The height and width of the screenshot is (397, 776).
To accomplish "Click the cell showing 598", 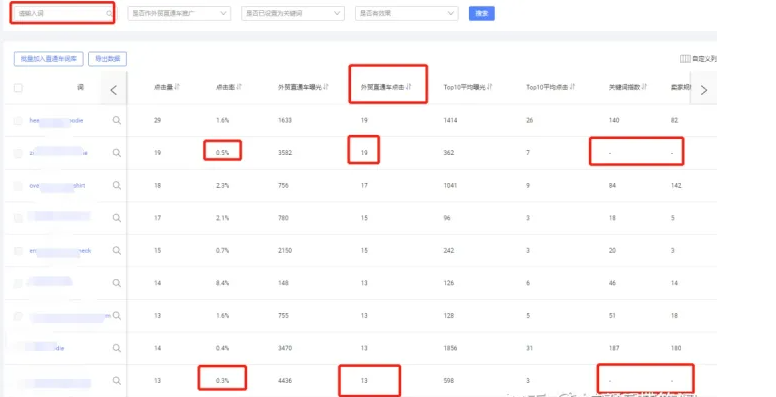I will (448, 381).
